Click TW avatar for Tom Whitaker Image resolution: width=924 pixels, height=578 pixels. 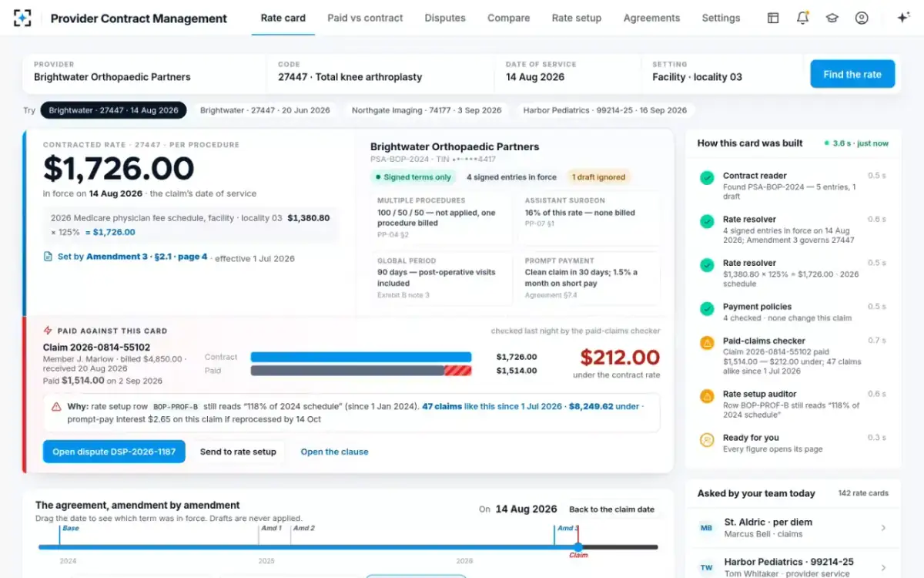[x=706, y=568]
